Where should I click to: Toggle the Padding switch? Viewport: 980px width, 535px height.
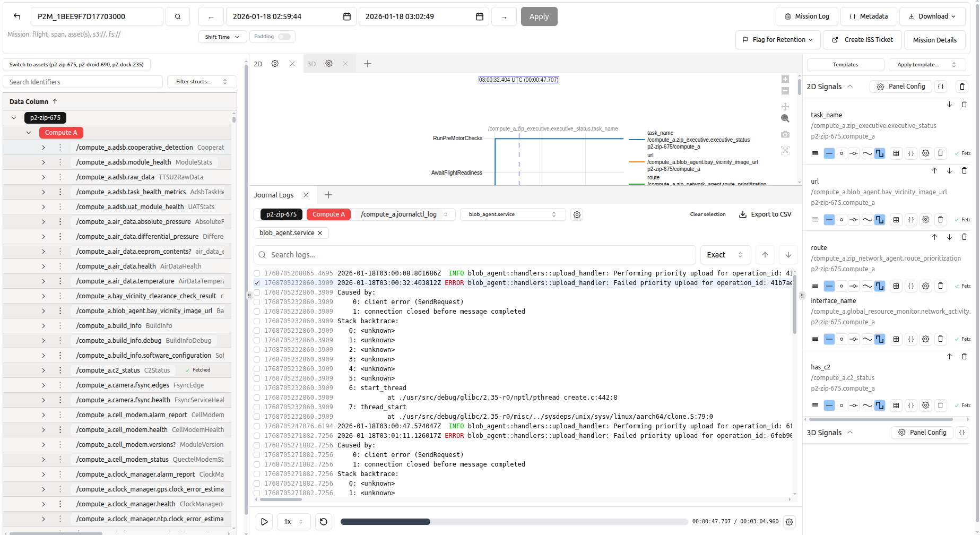click(x=284, y=37)
